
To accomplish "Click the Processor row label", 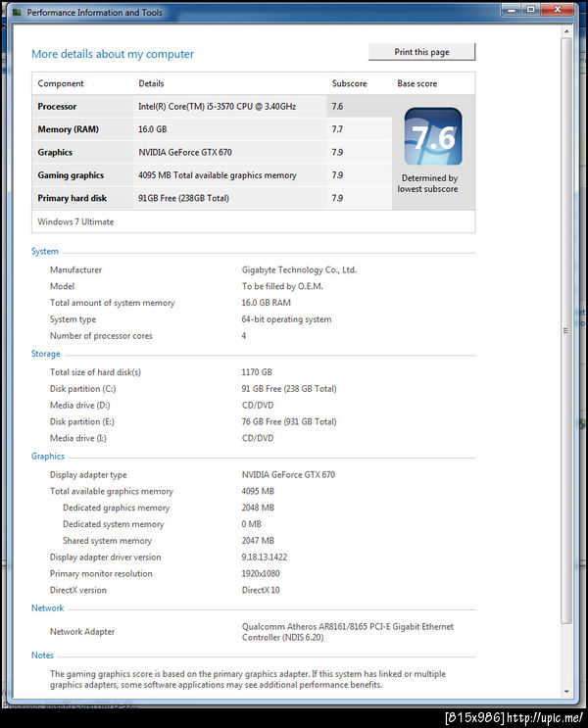I will 57,107.
